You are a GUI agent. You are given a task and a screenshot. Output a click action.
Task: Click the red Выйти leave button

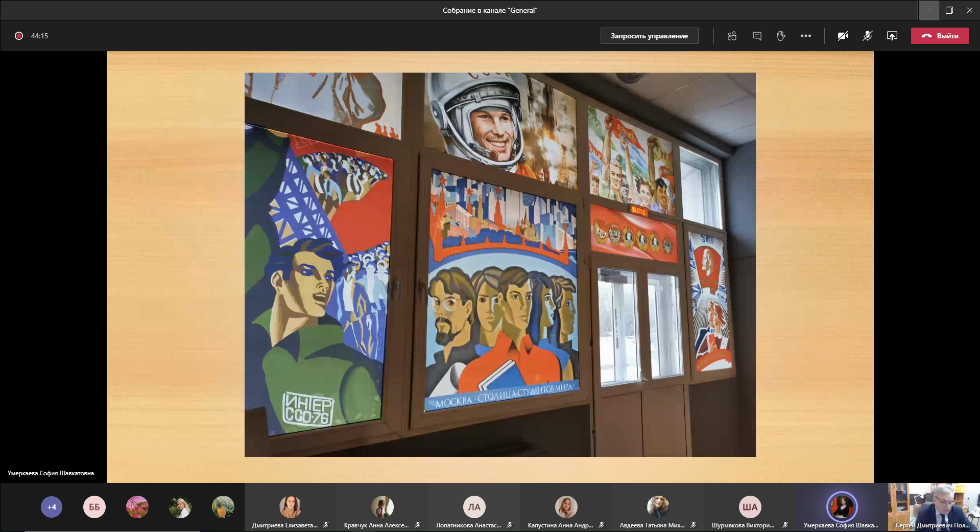click(940, 36)
